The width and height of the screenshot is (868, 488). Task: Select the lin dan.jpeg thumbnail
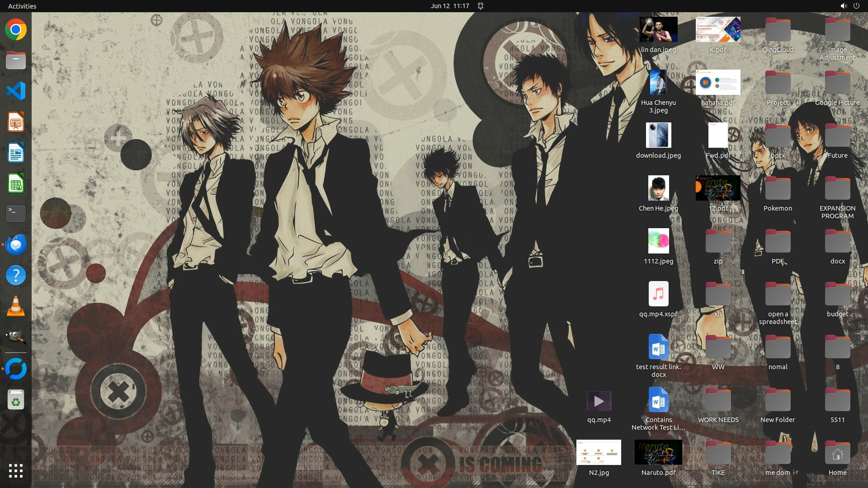pos(658,30)
